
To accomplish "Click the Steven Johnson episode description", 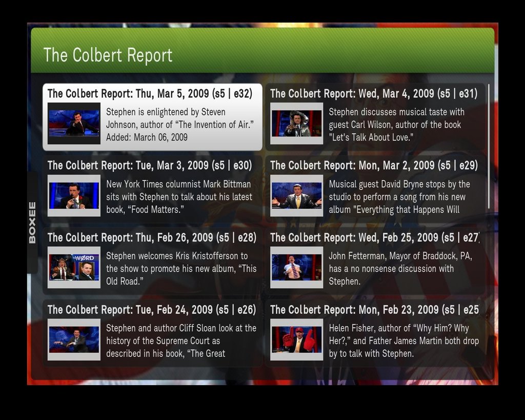I will click(180, 125).
